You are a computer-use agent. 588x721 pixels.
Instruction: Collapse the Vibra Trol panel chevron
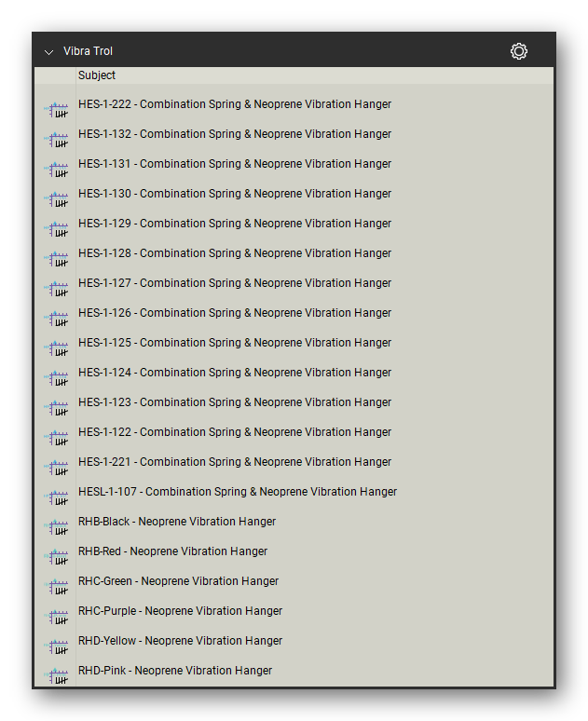[48, 52]
